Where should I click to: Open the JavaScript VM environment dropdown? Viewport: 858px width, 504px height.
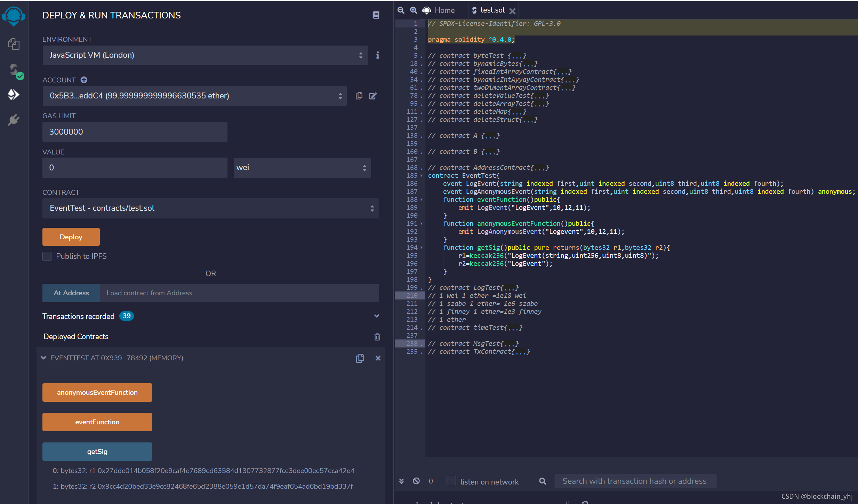point(205,55)
